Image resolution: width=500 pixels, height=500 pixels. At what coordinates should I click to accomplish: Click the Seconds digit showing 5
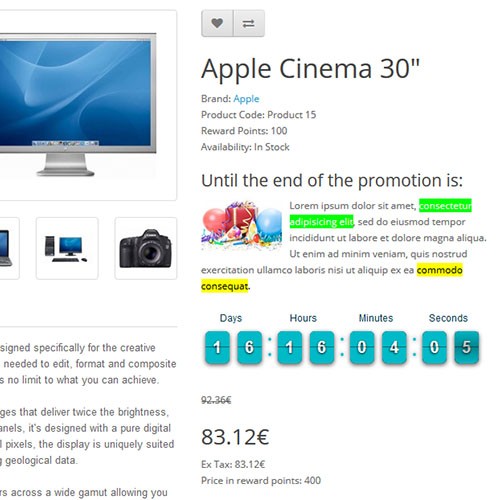[x=467, y=347]
